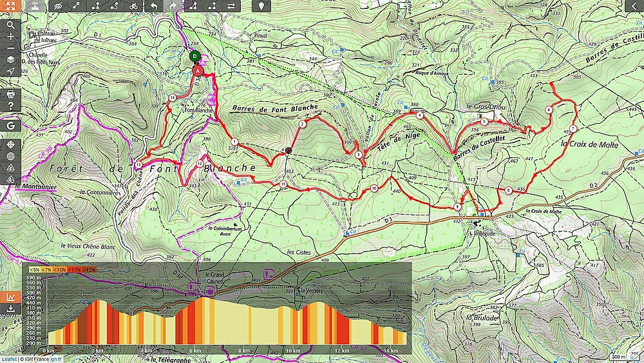
Task: Click the undo arrow in top toolbar
Action: pyautogui.click(x=154, y=6)
